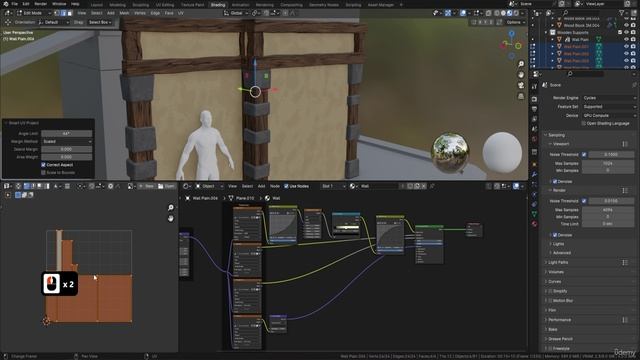
Task: Click Island Margin value field
Action: [67, 149]
